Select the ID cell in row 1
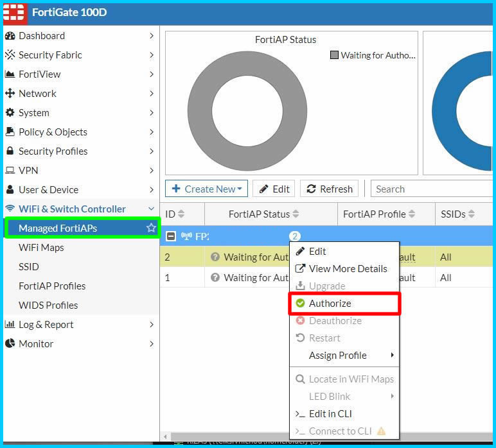The height and width of the screenshot is (448, 496). point(182,277)
